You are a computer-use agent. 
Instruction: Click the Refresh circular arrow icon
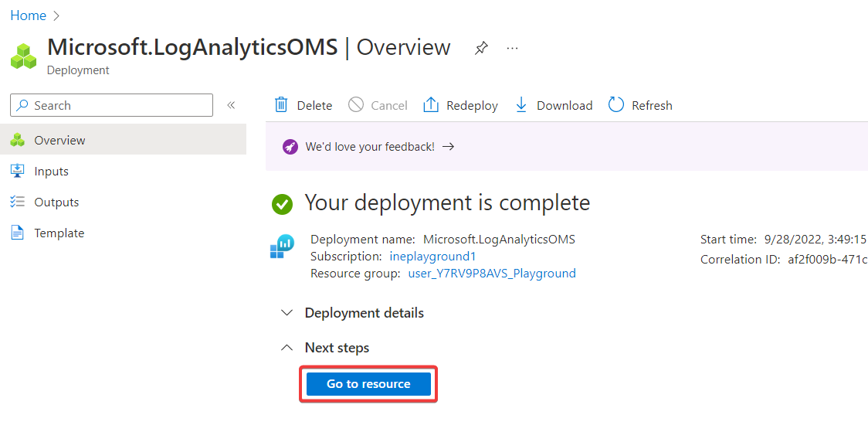tap(616, 105)
